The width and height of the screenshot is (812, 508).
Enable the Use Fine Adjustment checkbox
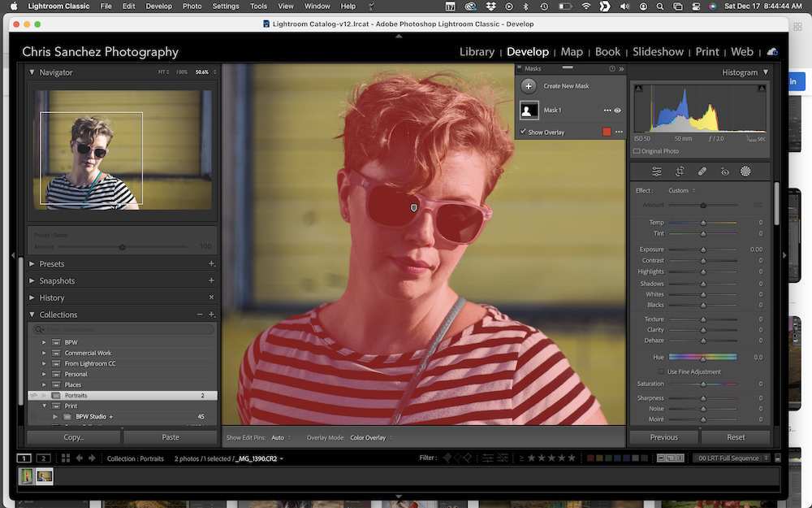pyautogui.click(x=662, y=371)
